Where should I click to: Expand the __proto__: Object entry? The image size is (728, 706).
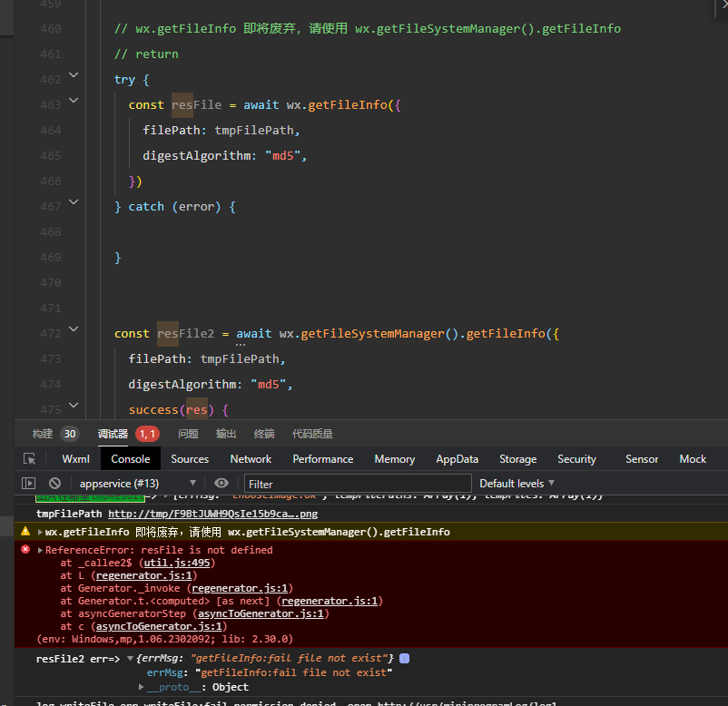tap(141, 687)
